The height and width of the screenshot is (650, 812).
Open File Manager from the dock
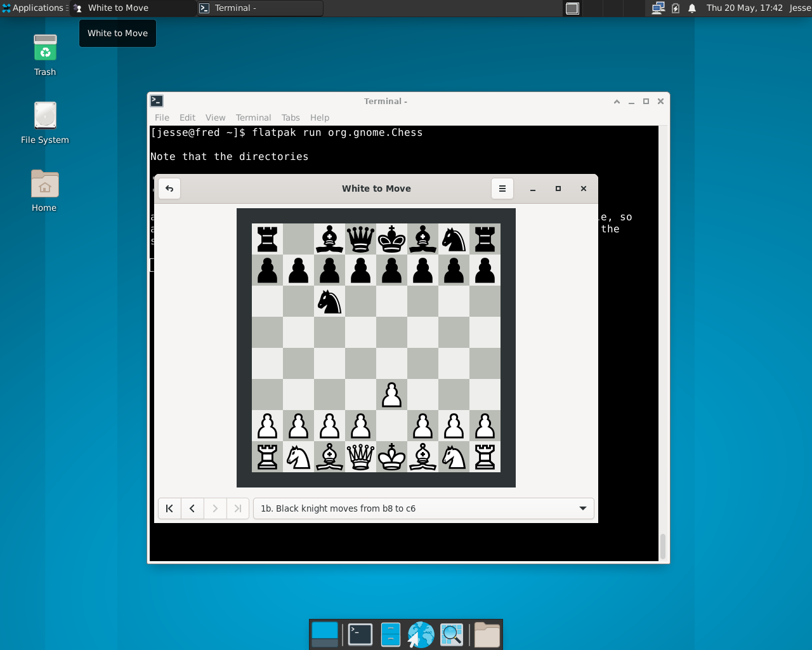pyautogui.click(x=391, y=635)
